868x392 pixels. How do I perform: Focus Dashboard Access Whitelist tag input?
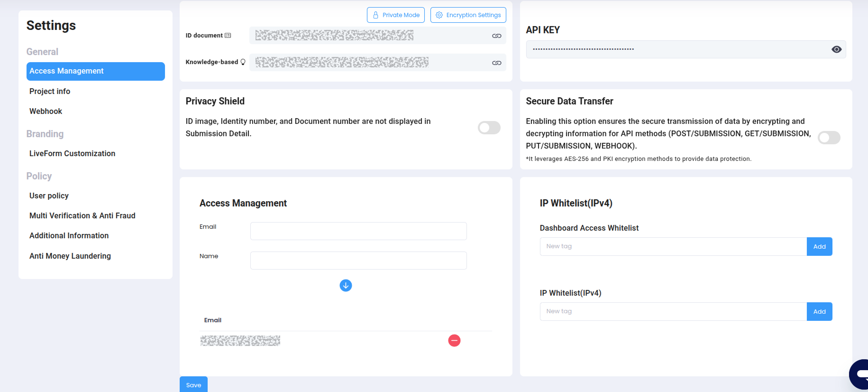click(x=673, y=246)
